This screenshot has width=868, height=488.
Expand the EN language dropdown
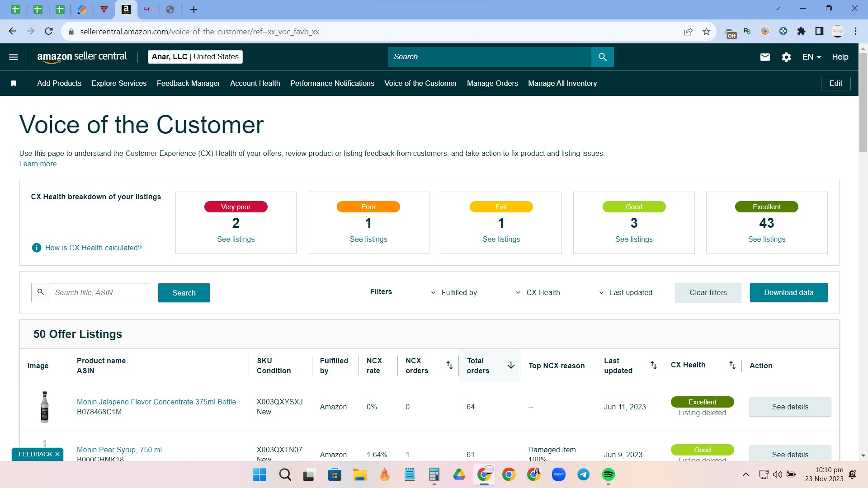[811, 57]
